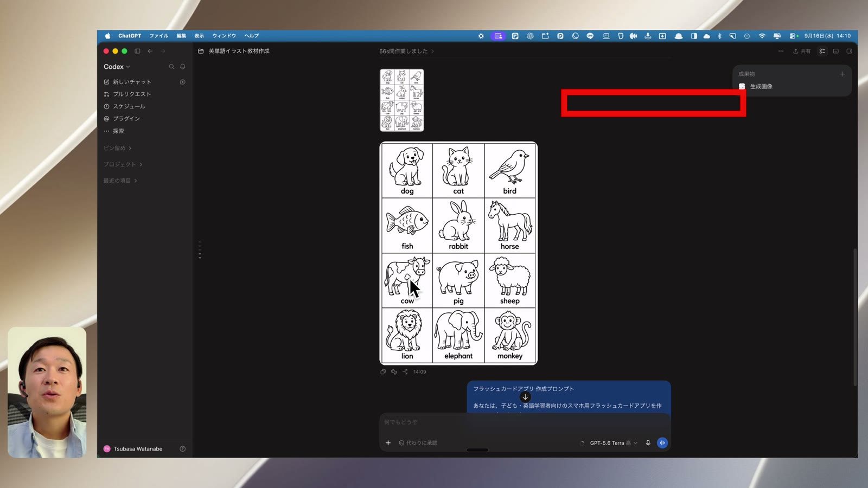The height and width of the screenshot is (488, 868).
Task: Toggle the bottom panel icon in header
Action: point(836,51)
